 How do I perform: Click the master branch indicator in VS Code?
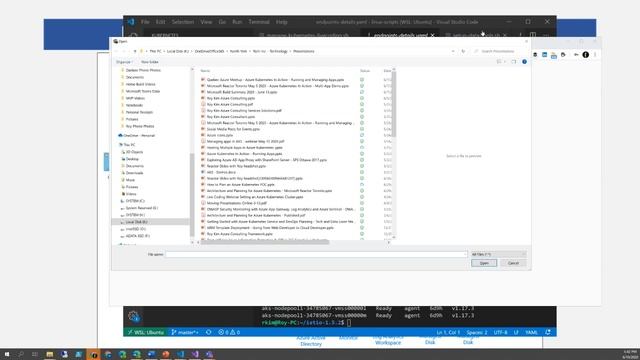(184, 333)
